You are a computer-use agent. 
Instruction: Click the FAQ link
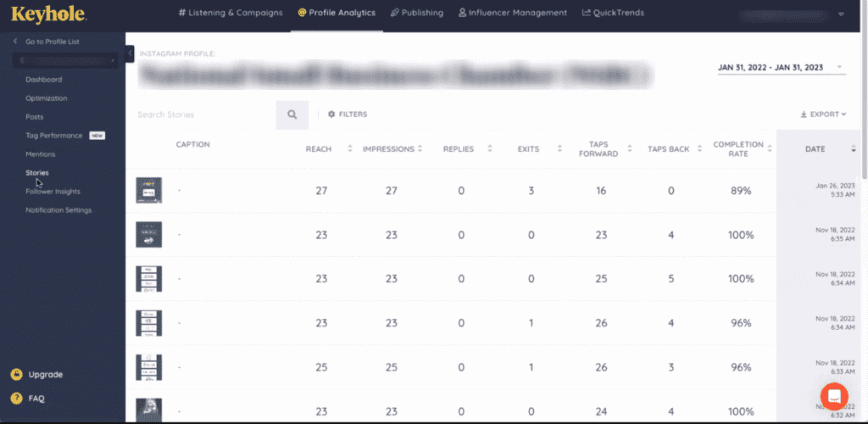(x=36, y=399)
